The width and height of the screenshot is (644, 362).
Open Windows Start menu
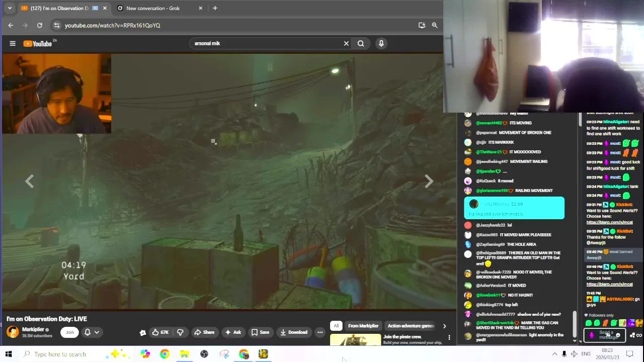point(9,354)
